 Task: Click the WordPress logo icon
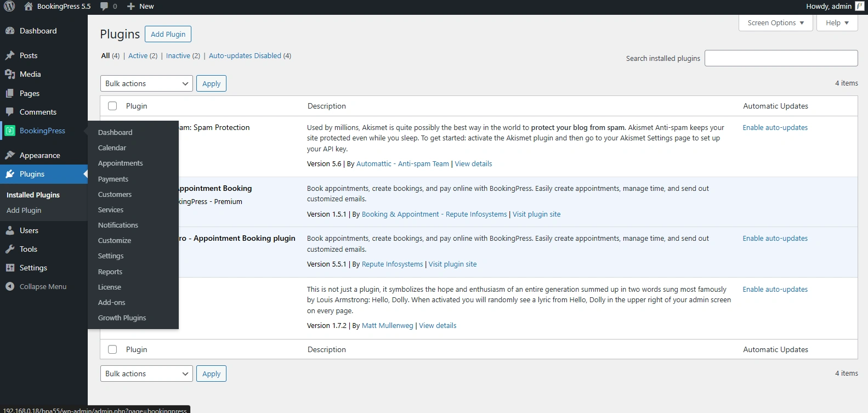(9, 7)
